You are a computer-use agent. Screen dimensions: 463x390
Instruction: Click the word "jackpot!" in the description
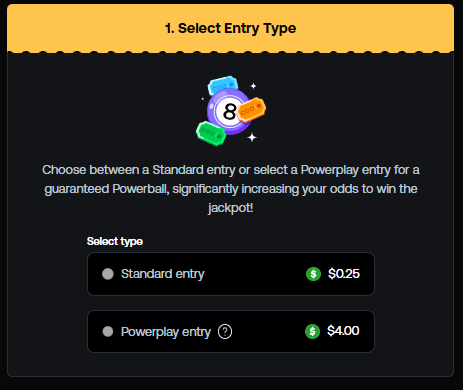click(x=230, y=208)
